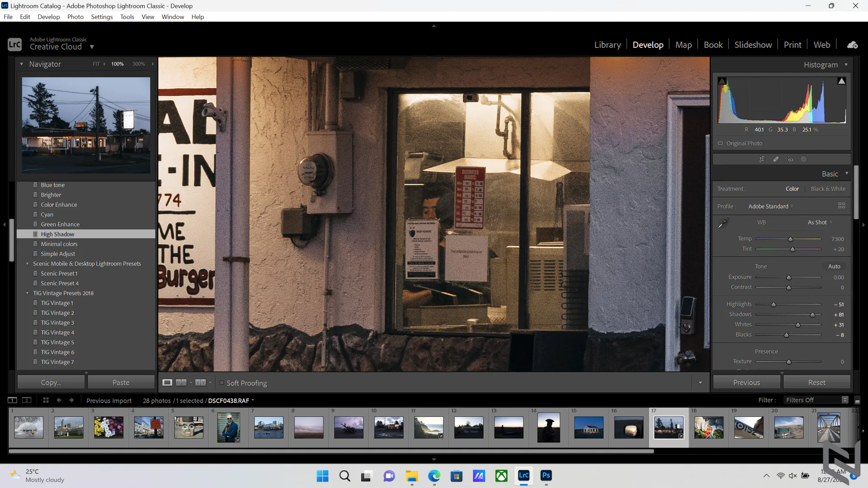Click the Reset button
Image resolution: width=868 pixels, height=488 pixels.
click(817, 383)
